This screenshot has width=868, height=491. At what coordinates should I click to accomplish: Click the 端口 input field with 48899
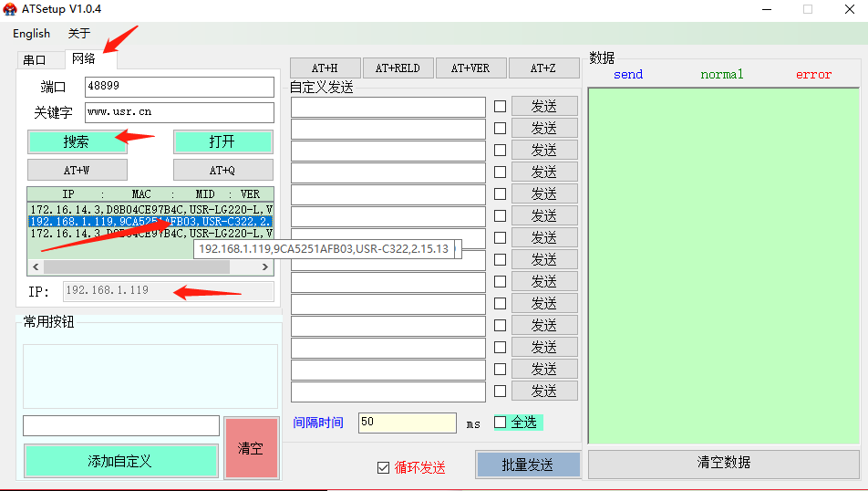(x=179, y=87)
